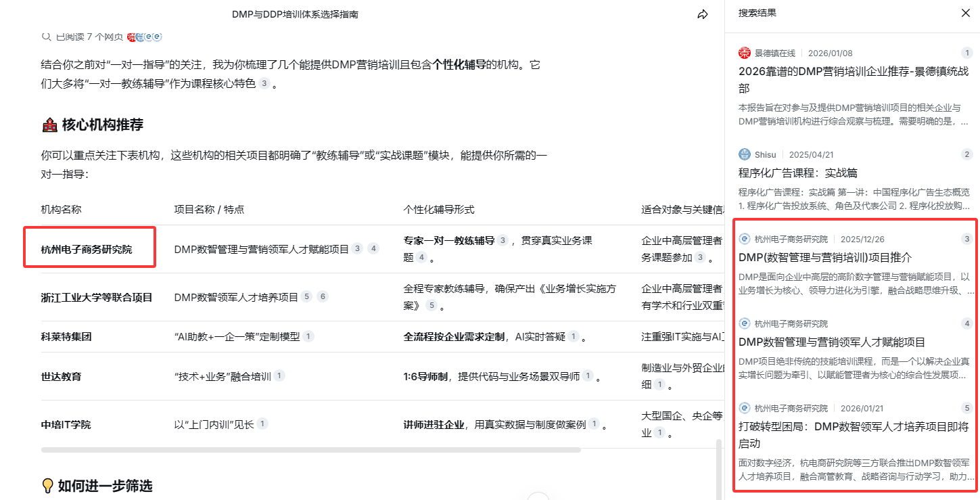Screen dimensions: 980x500
Task: Click the school emoji before 核心机构推荐
Action: point(49,124)
